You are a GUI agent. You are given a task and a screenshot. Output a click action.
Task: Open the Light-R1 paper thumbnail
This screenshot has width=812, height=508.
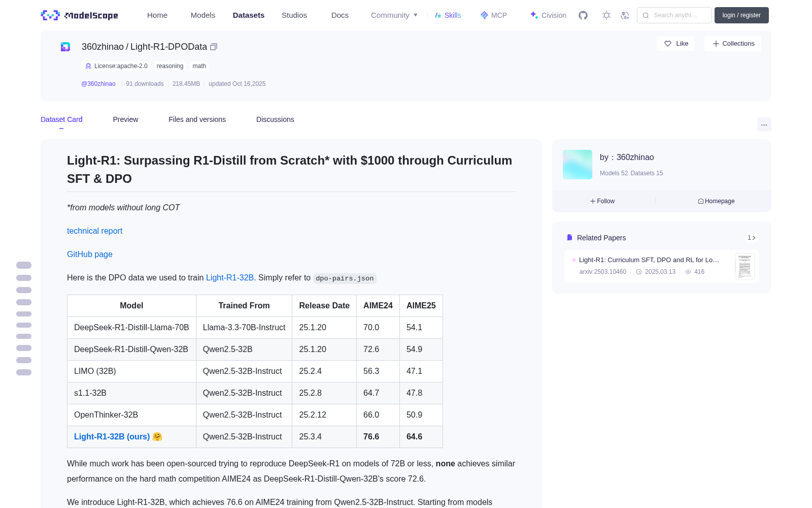(745, 266)
